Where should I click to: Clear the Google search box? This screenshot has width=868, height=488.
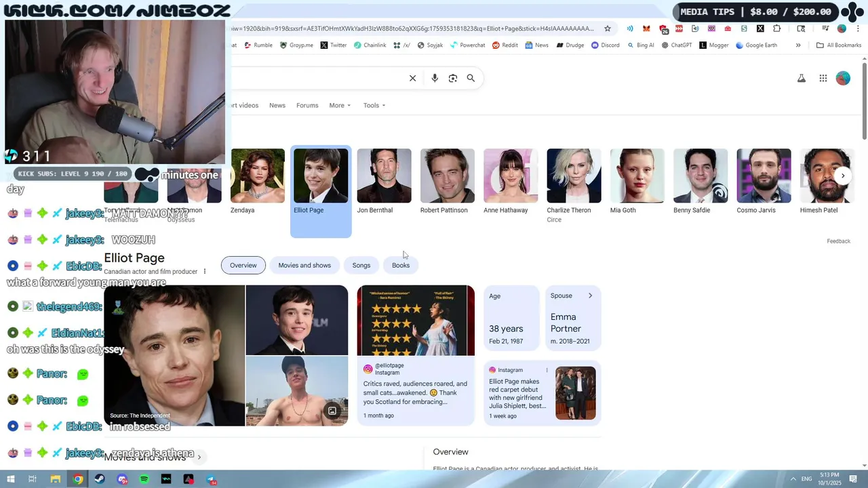(x=412, y=78)
